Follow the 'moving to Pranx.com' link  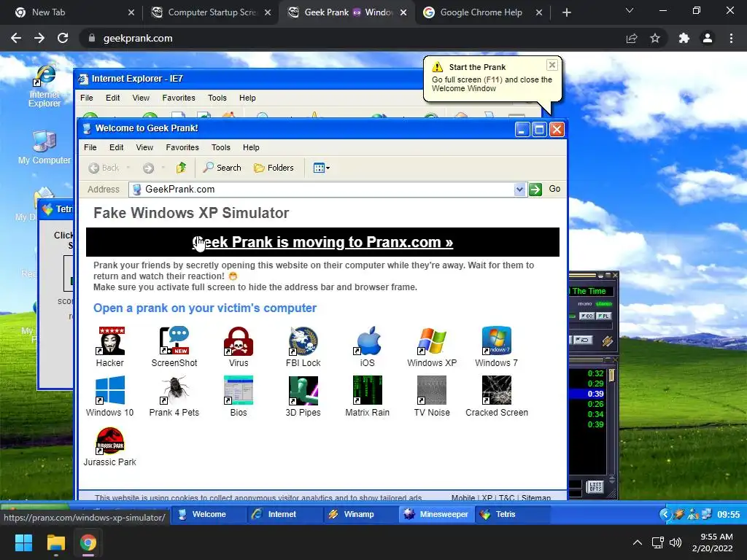[322, 242]
